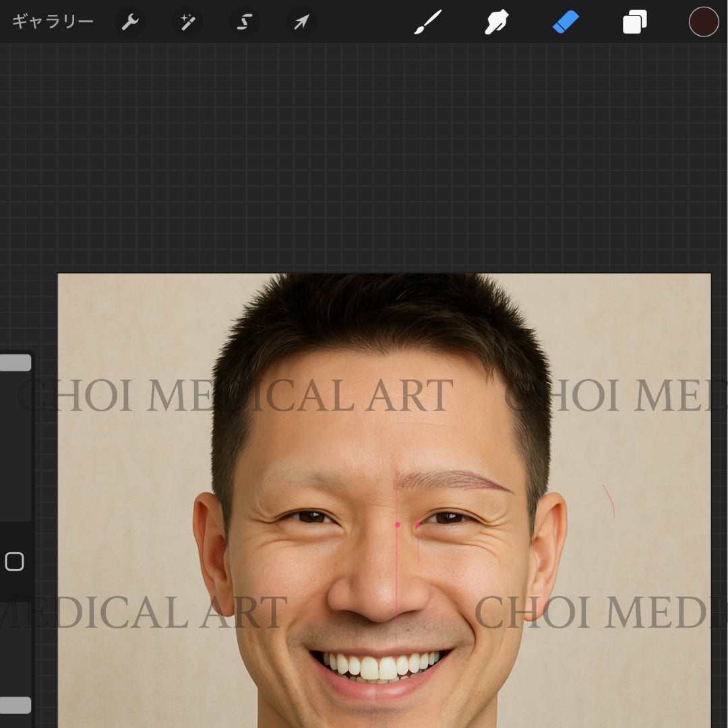This screenshot has width=728, height=728.
Task: Open the Actions wrench menu
Action: pos(130,22)
